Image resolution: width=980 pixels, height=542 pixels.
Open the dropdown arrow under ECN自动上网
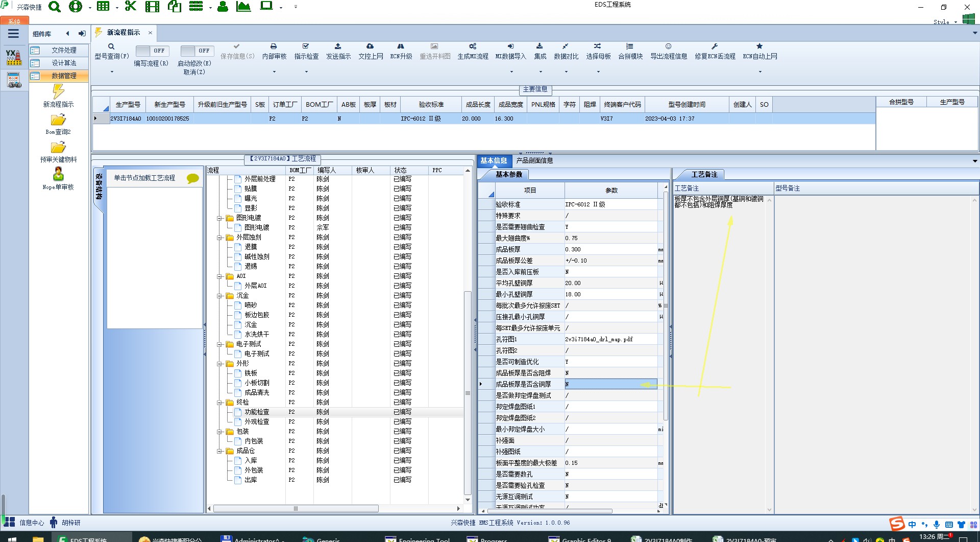(x=760, y=72)
